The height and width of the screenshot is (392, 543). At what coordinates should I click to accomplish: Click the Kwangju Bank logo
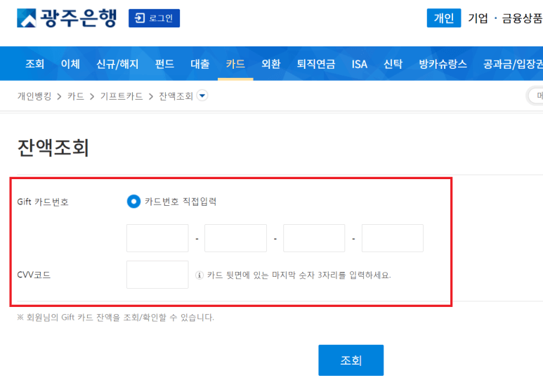tap(67, 18)
